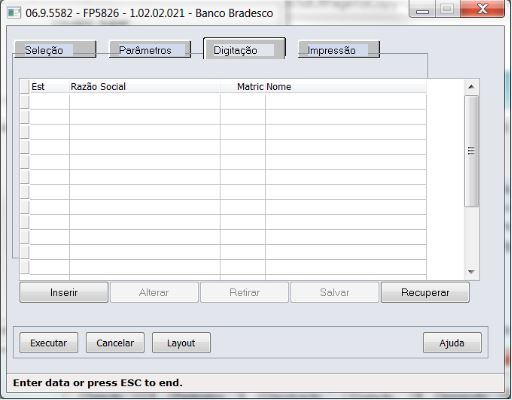Open the Layout button
This screenshot has height=400, width=512.
coord(181,343)
